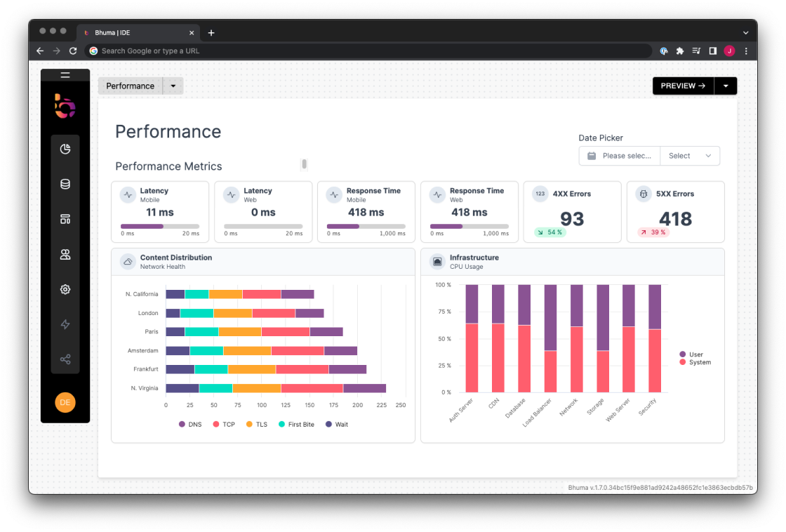This screenshot has width=786, height=532.
Task: Click the address bar search field
Action: pos(368,51)
